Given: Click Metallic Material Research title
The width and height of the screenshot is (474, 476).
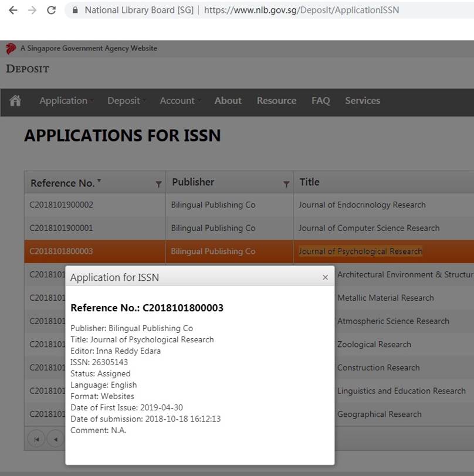Looking at the screenshot, I should 385,298.
